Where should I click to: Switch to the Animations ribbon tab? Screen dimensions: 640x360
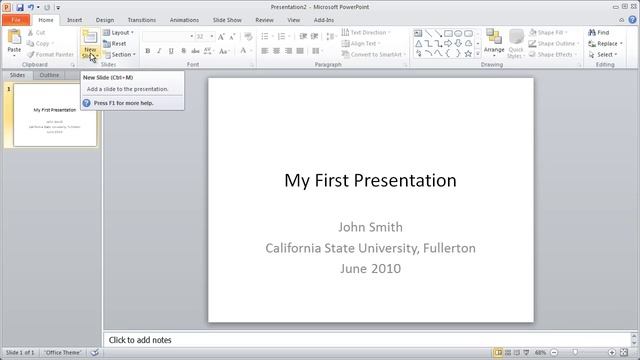coord(184,20)
